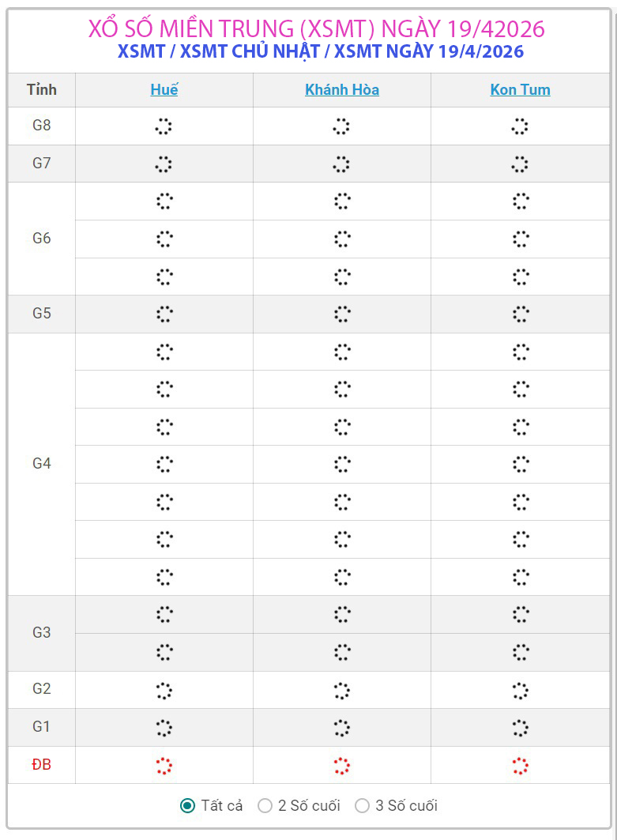
Task: Click the G8 loading spinner under Kon Tum
Action: pyautogui.click(x=519, y=126)
